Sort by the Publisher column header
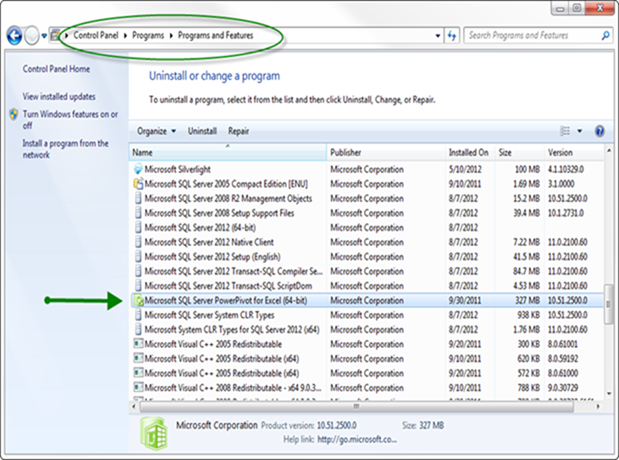 [x=386, y=152]
